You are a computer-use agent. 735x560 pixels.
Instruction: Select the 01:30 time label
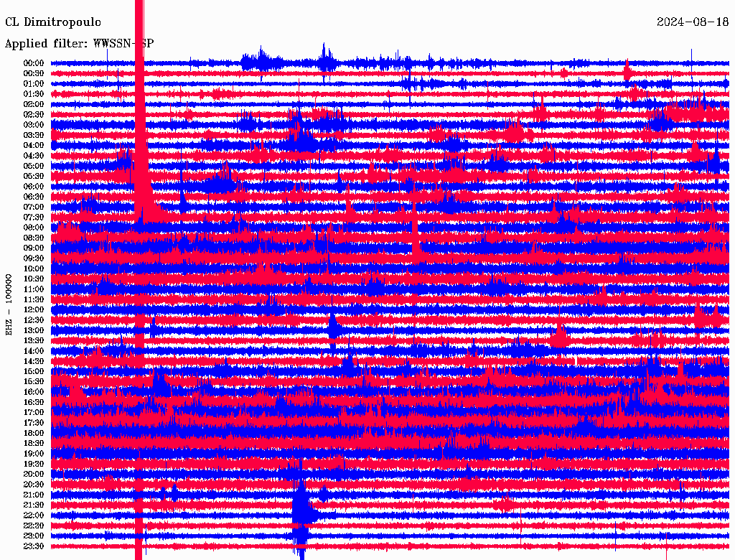click(x=34, y=94)
